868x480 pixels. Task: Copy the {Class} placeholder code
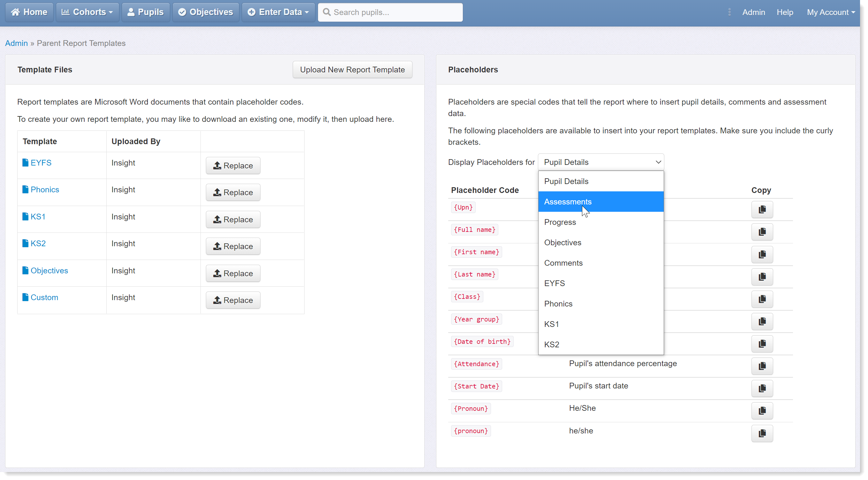[762, 299]
